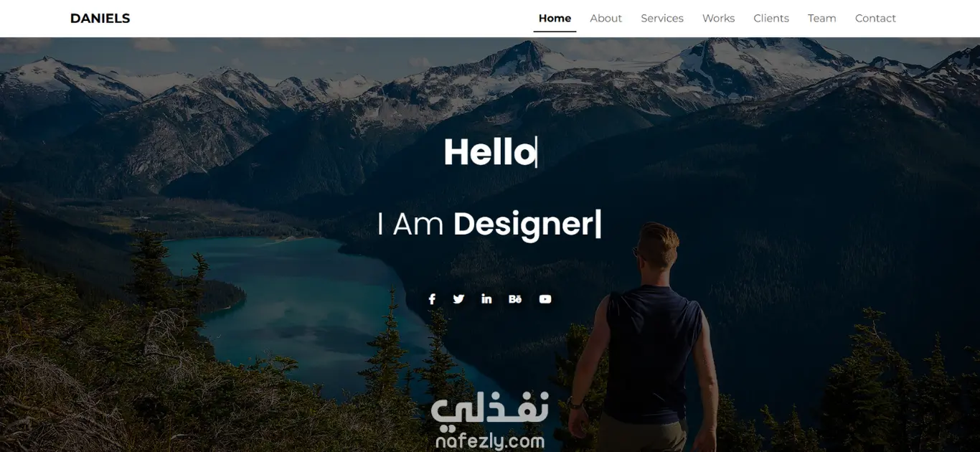Open the Behance social icon

point(515,299)
